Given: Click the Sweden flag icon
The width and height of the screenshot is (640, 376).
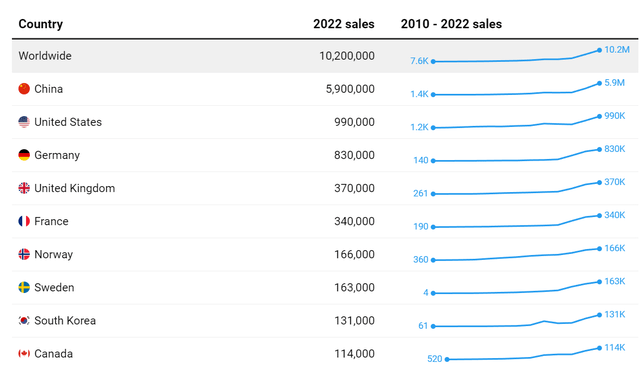Looking at the screenshot, I should pos(24,287).
